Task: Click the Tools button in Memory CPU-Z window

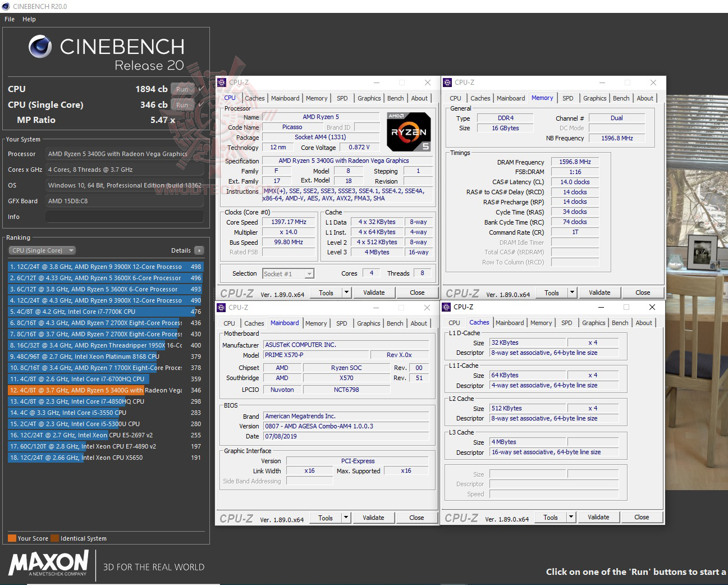Action: [552, 292]
